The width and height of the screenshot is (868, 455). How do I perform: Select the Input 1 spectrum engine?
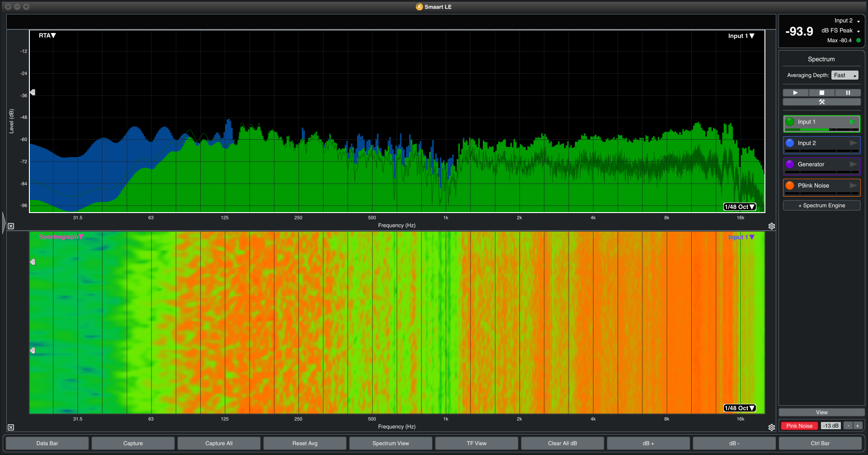821,124
